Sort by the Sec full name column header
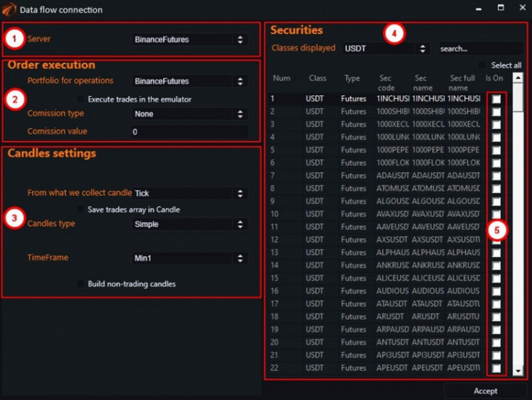The width and height of the screenshot is (532, 400). (x=462, y=83)
